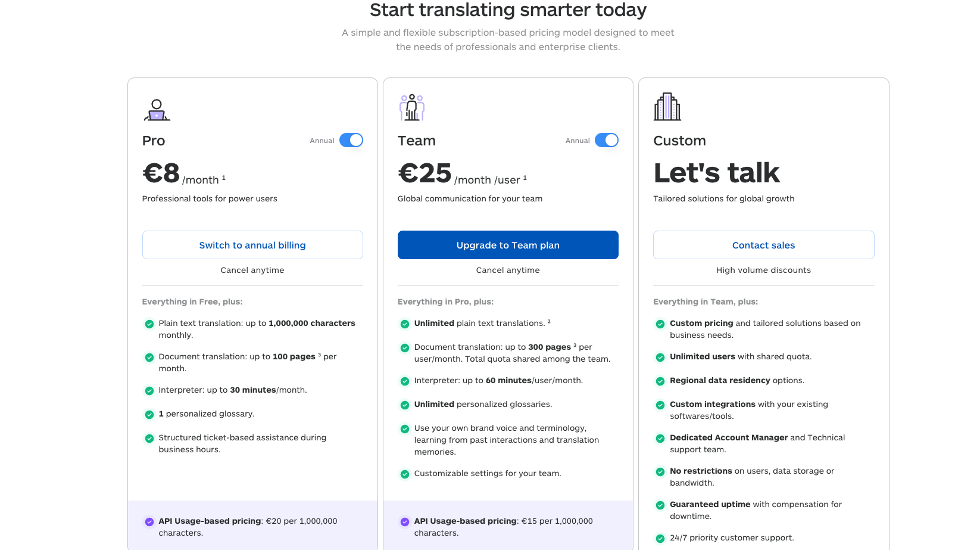The image size is (980, 550).
Task: Click green check next to Guaranteed uptime
Action: click(660, 505)
